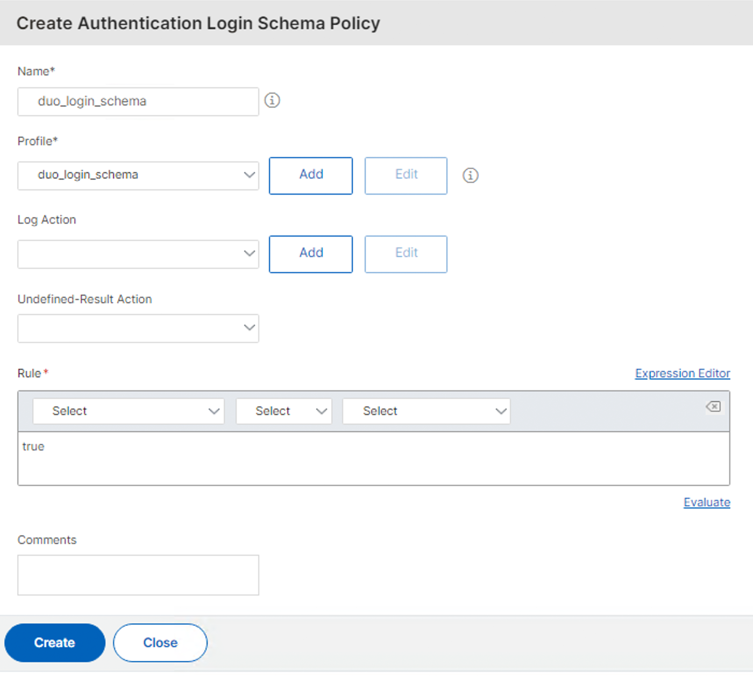The width and height of the screenshot is (753, 700).
Task: Open the Undefined-Result Action dropdown
Action: (x=138, y=328)
